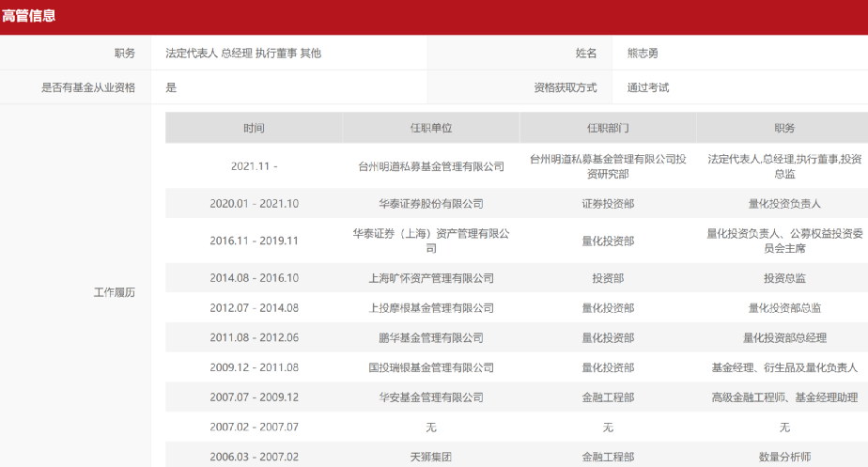Select the 数量分析师 position cell

pyautogui.click(x=784, y=457)
